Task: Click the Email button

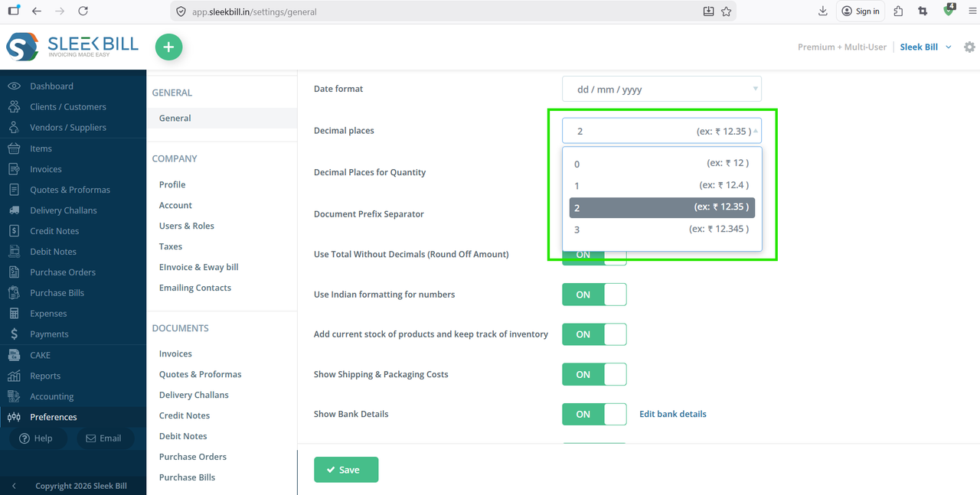Action: (x=103, y=438)
